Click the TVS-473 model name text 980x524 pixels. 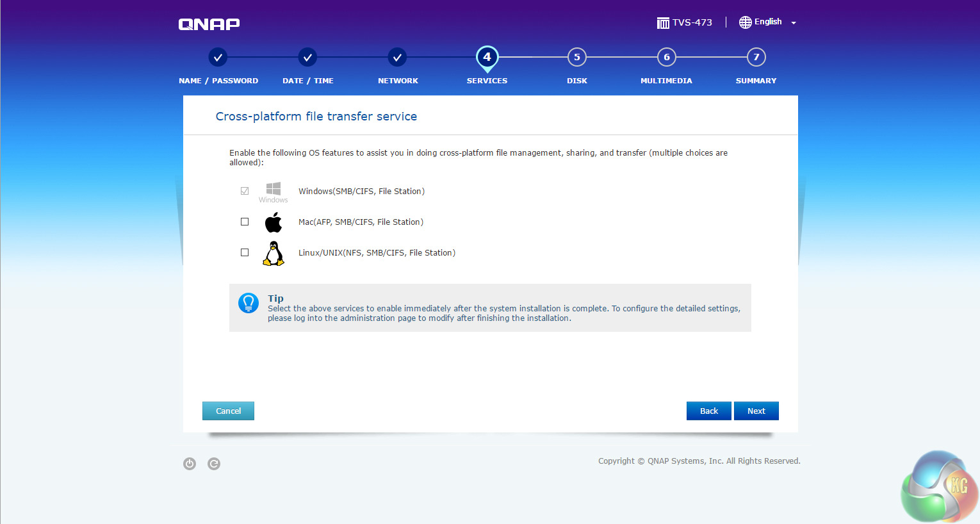692,22
